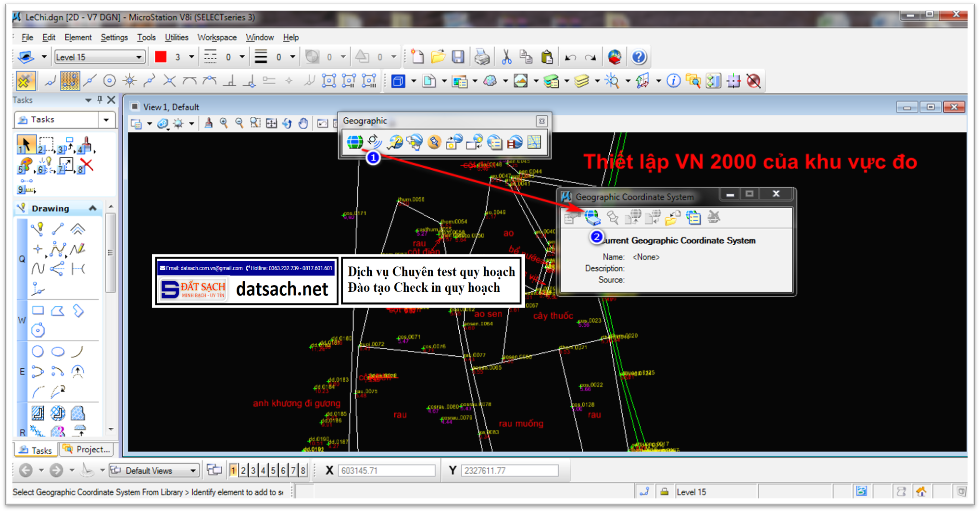
Task: Click the red active color swatch
Action: [161, 56]
